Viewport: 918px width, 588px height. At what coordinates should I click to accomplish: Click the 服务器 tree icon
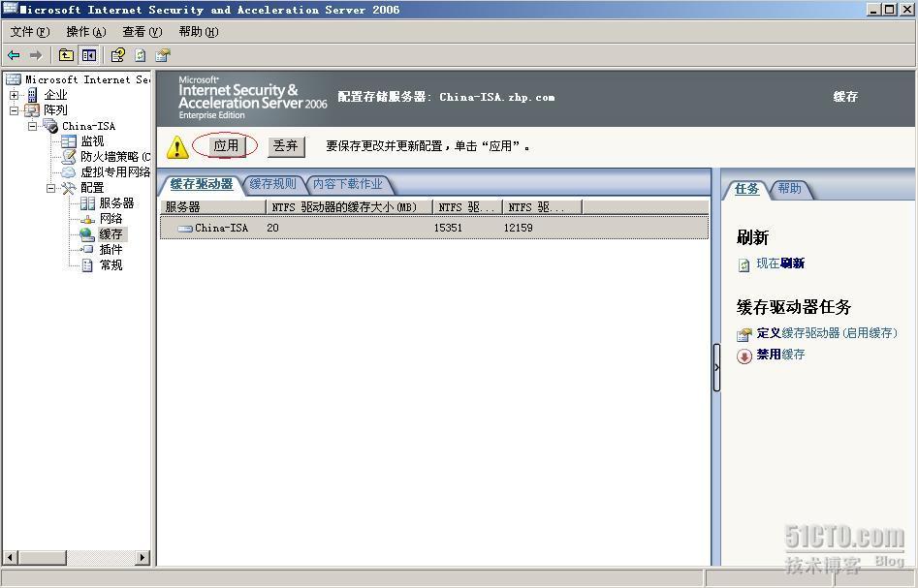click(x=87, y=203)
